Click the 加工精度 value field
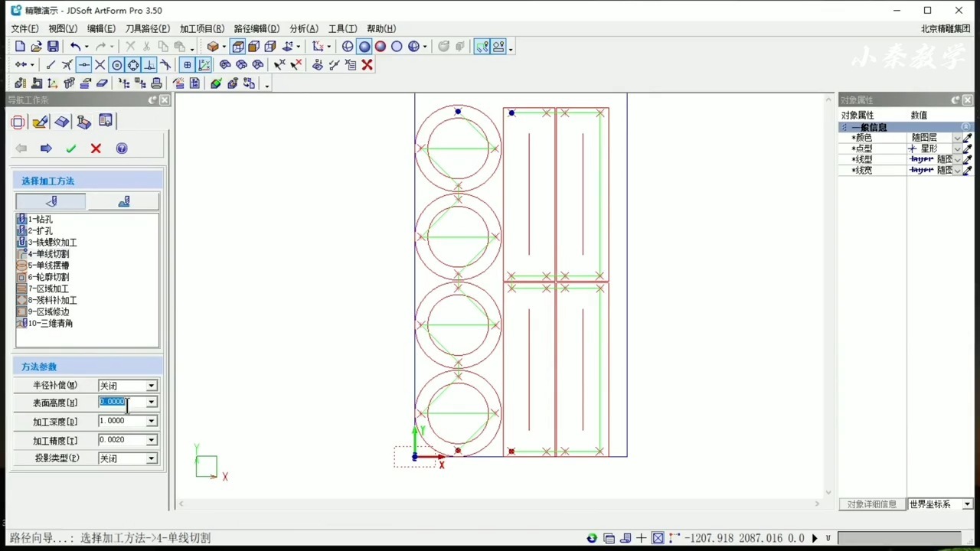Screen dimensions: 980x551 pyautogui.click(x=122, y=440)
